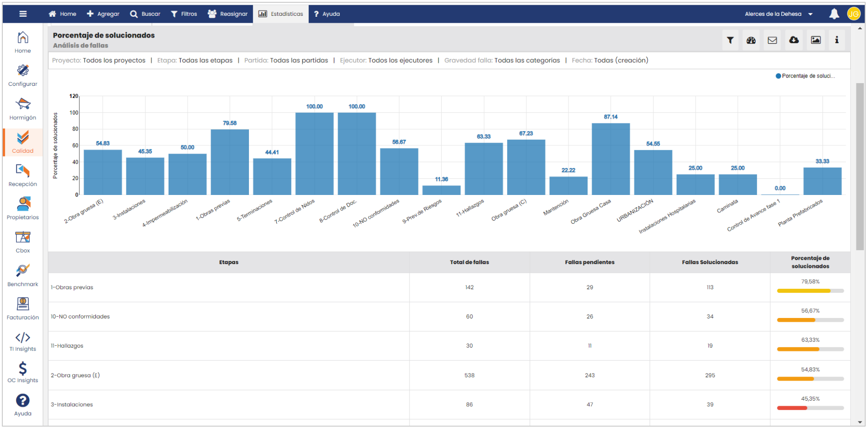Open Hormigón module in sidebar
This screenshot has width=868, height=428.
(x=23, y=109)
